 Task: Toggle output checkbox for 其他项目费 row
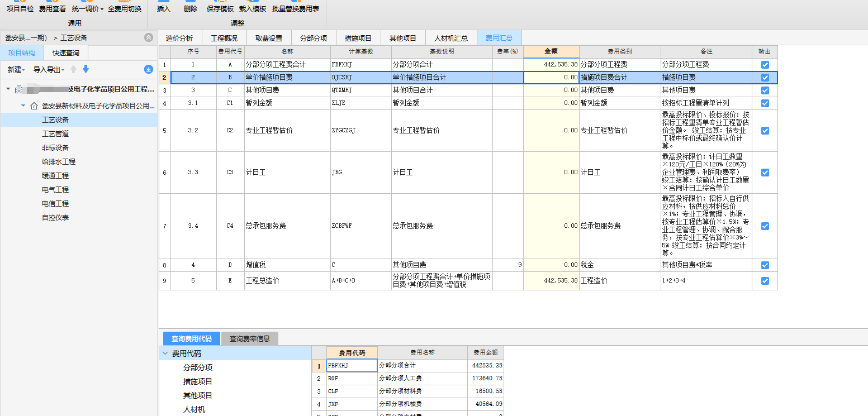pyautogui.click(x=765, y=90)
